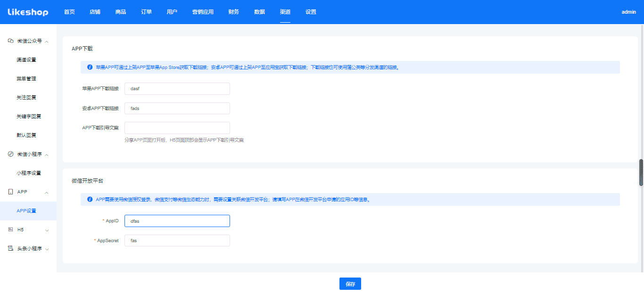Click the 微信开放平台 section heading
The width and height of the screenshot is (644, 295).
point(87,181)
